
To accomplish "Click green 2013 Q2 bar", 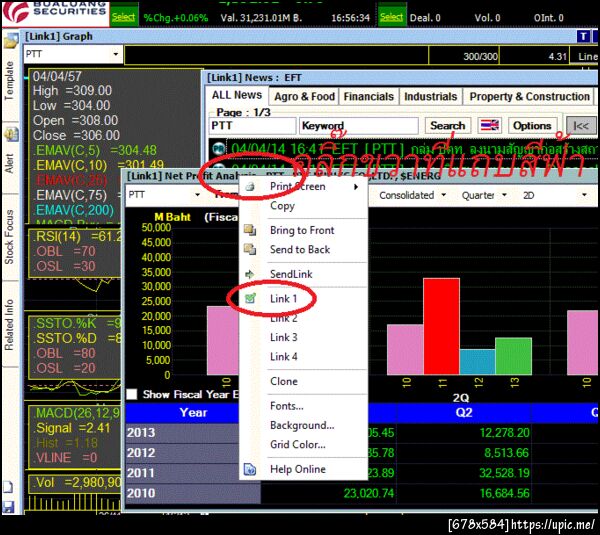I will 513,356.
